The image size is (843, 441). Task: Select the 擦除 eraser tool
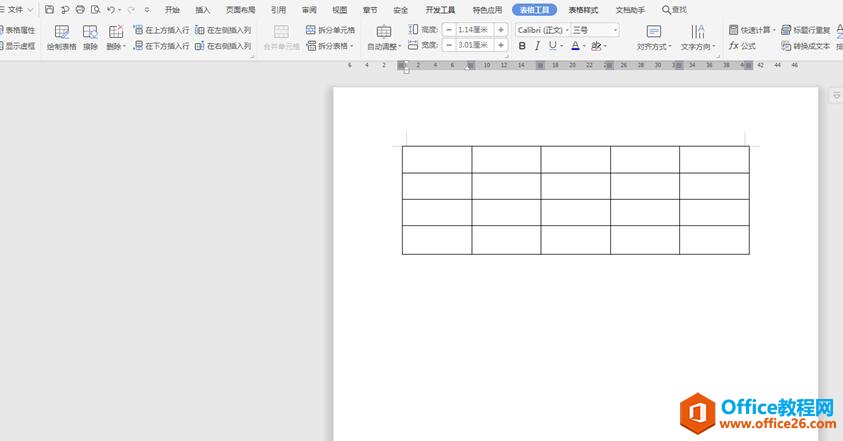tap(90, 38)
